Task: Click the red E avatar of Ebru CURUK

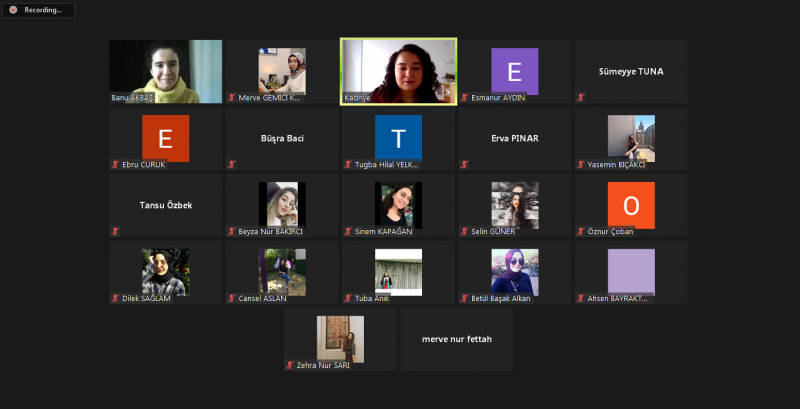Action: point(165,137)
